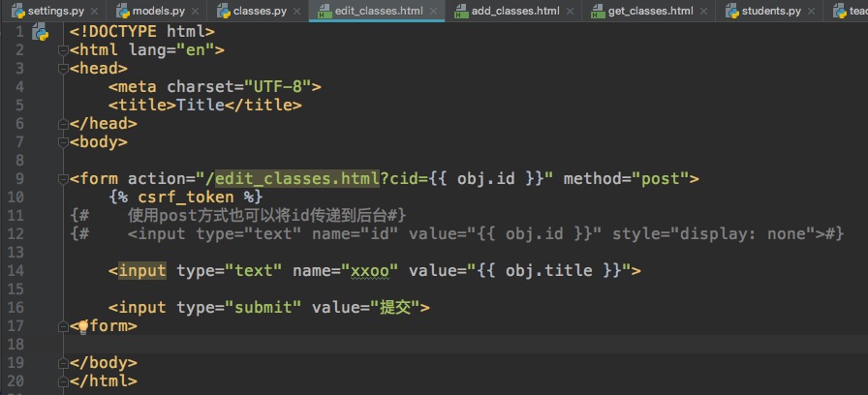Close the edit_classes.html tab

coord(433,11)
